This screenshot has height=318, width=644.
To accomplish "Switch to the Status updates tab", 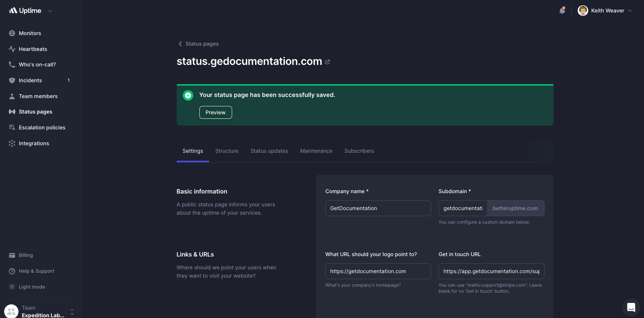I will 269,151.
